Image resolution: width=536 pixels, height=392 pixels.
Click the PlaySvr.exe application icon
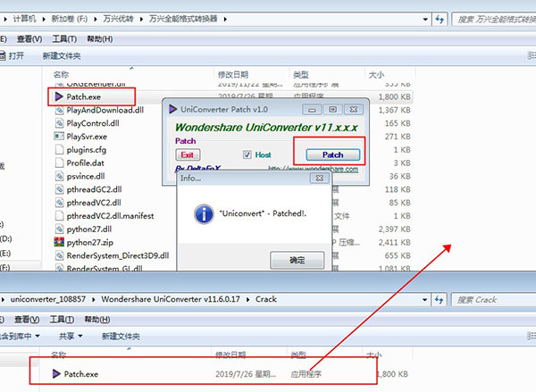click(59, 137)
